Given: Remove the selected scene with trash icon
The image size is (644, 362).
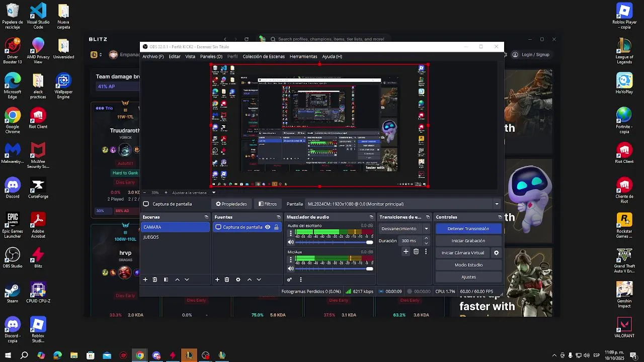Looking at the screenshot, I should (x=154, y=280).
